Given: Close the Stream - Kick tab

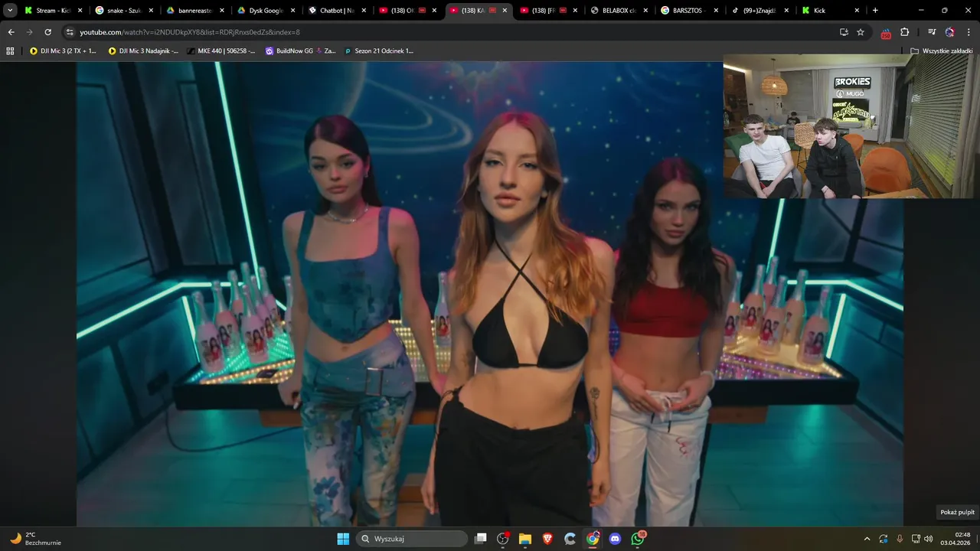Looking at the screenshot, I should point(80,11).
